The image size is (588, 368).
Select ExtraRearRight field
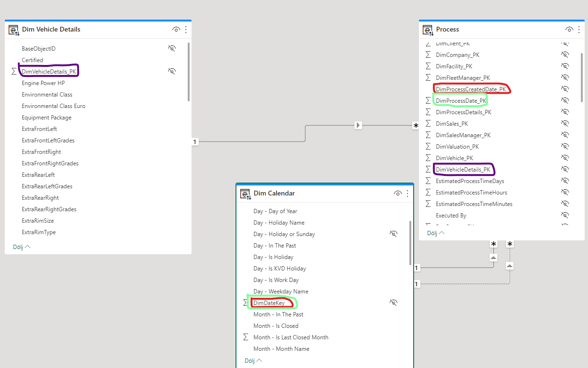[x=40, y=198]
